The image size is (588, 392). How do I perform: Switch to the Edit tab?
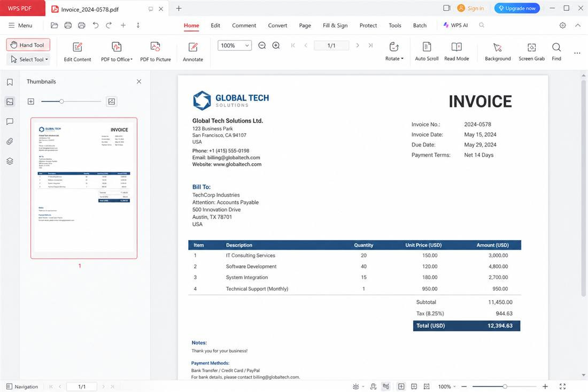pos(215,25)
